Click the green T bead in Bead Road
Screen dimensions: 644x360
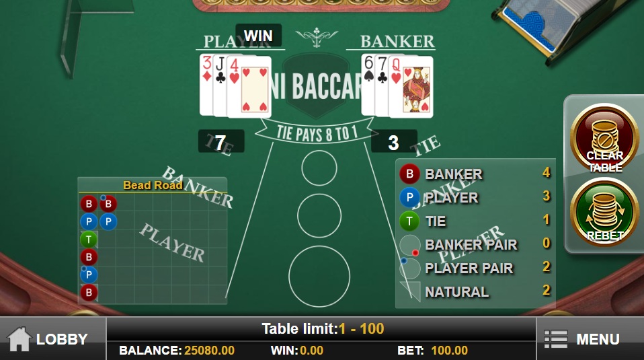click(x=89, y=239)
